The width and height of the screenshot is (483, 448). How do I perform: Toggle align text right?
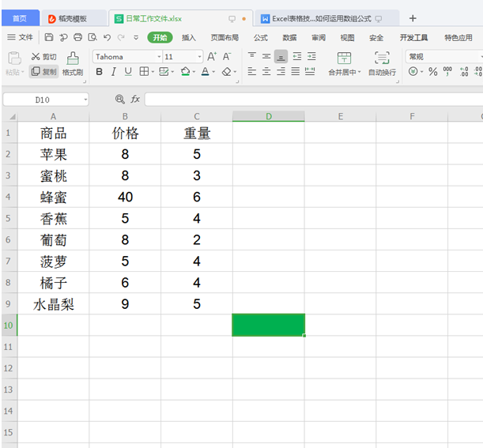(281, 72)
